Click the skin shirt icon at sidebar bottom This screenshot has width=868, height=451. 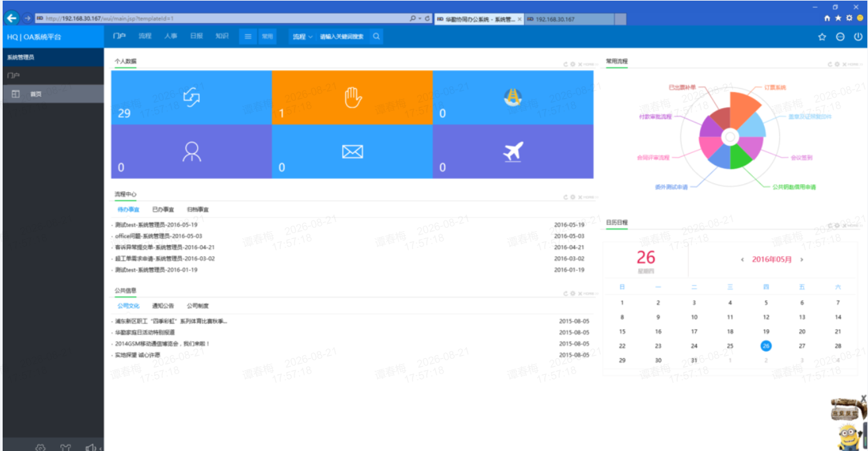[x=65, y=447]
